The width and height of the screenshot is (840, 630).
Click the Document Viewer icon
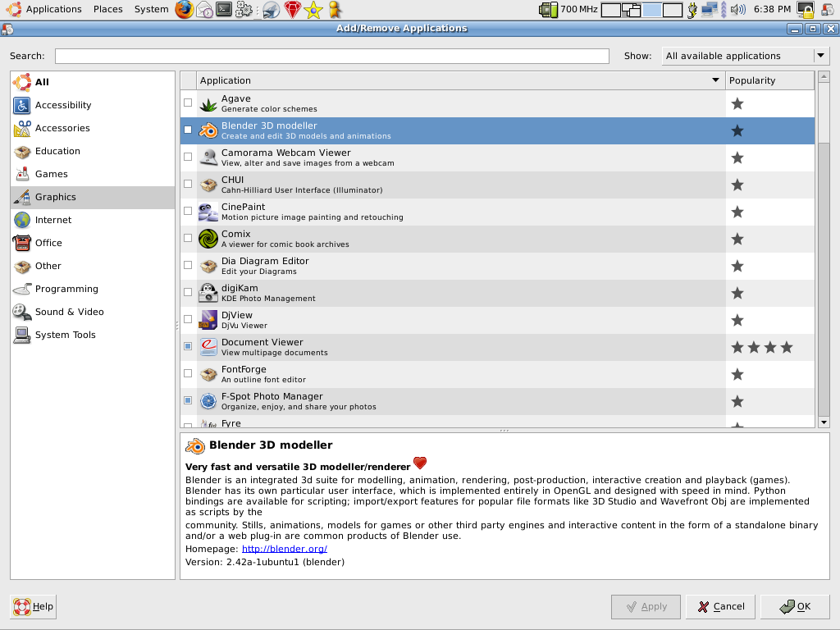[x=208, y=347]
